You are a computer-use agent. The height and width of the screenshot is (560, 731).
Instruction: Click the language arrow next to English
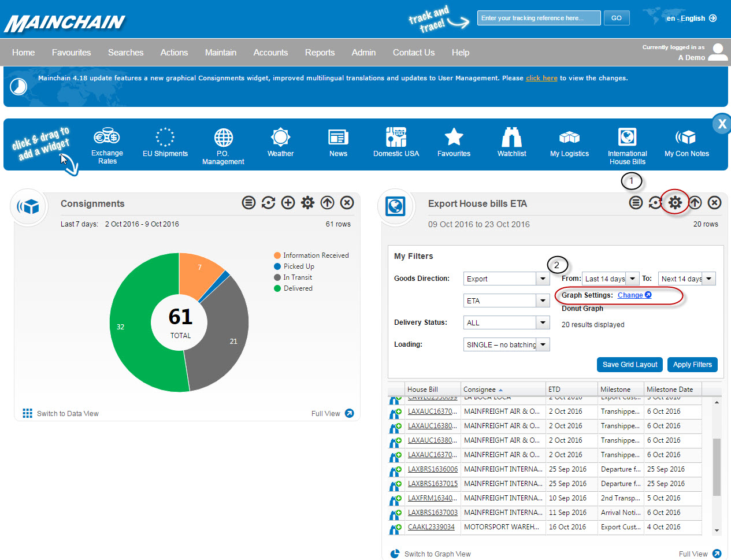(x=713, y=18)
